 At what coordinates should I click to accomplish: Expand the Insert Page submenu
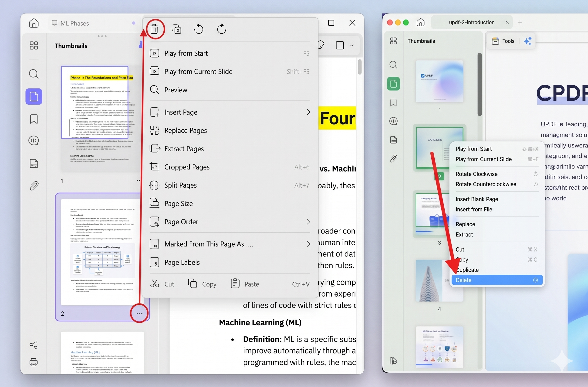pos(308,112)
